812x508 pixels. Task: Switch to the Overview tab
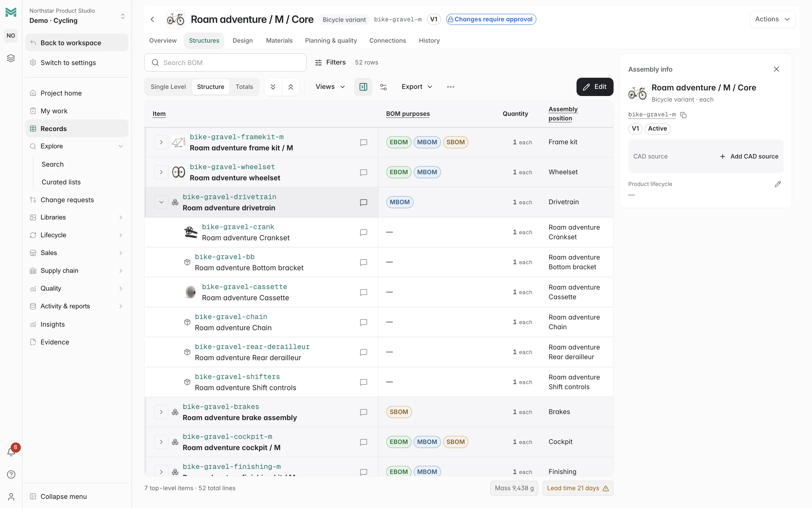point(163,41)
